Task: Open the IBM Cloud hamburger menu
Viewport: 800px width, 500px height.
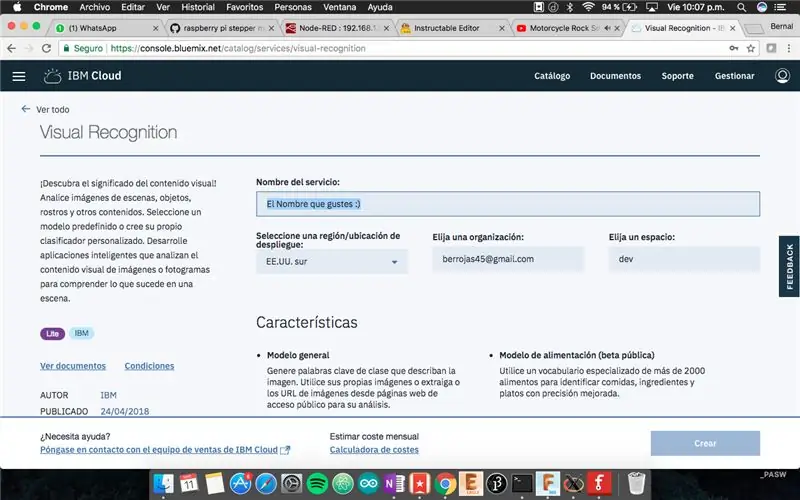Action: point(19,76)
